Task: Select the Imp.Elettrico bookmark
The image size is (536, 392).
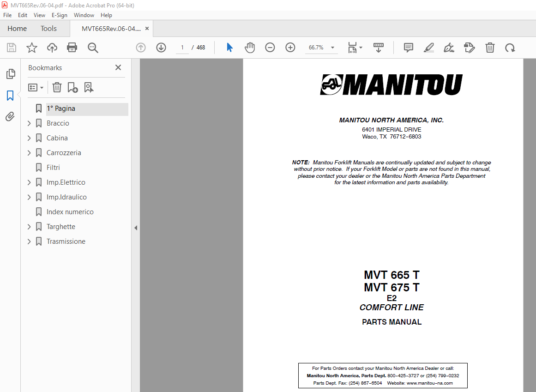Action: pyautogui.click(x=66, y=182)
